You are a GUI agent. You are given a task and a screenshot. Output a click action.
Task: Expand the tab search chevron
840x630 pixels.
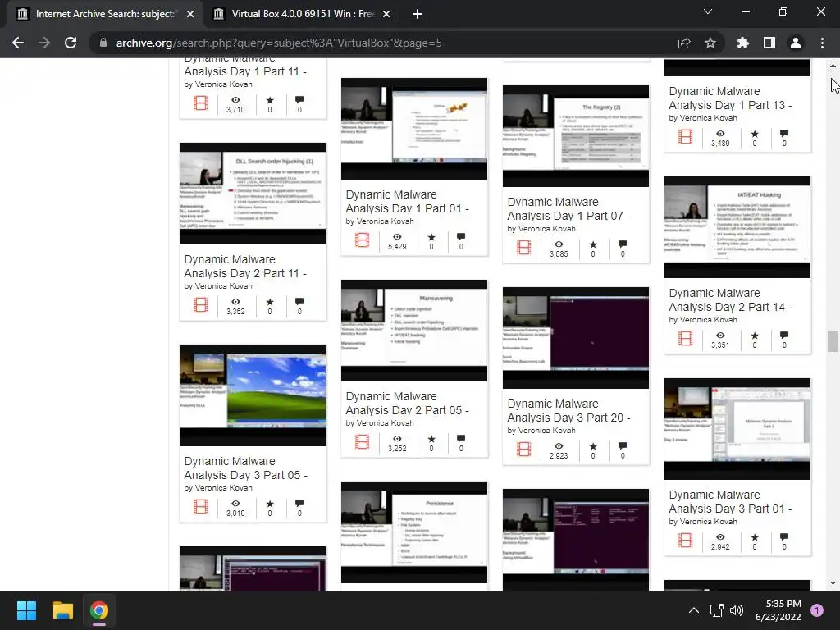708,11
